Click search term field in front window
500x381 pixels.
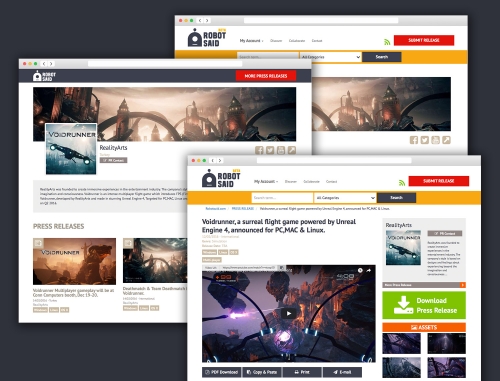282,198
